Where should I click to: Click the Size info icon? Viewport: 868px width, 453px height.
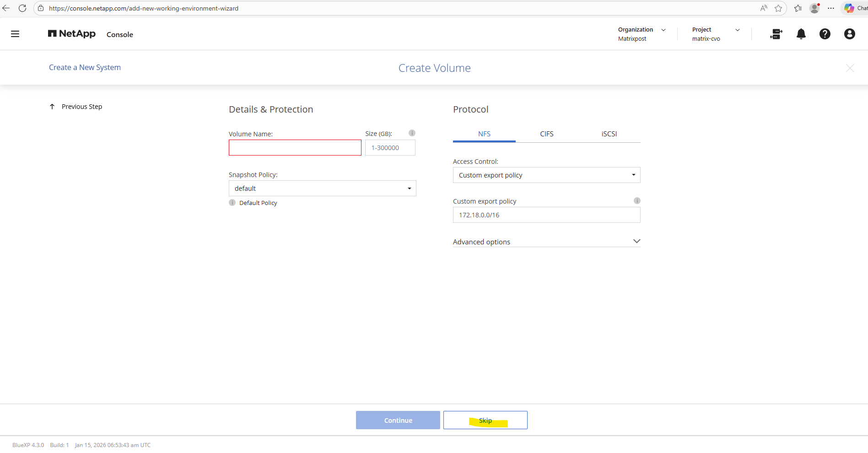pyautogui.click(x=412, y=133)
